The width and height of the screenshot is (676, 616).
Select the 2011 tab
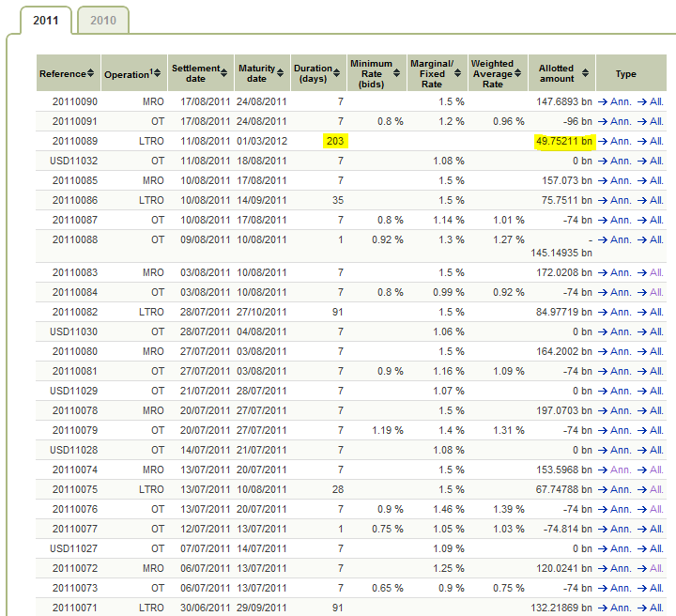(x=46, y=21)
